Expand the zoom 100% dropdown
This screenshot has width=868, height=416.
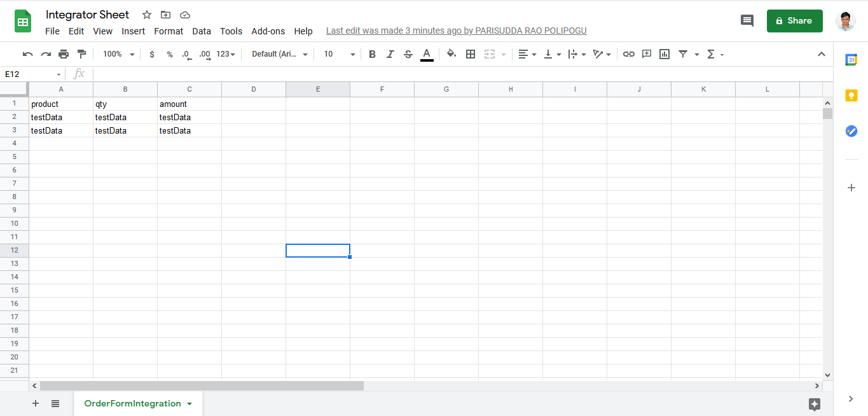(118, 54)
